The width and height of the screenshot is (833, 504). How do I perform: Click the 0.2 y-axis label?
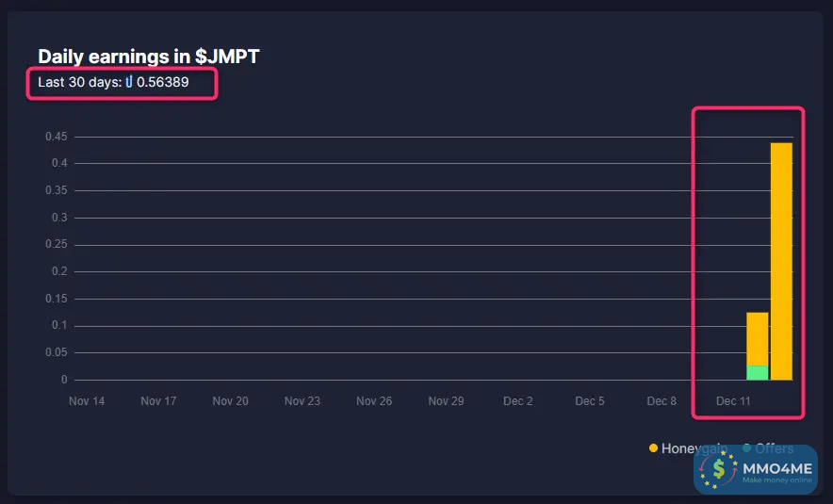click(61, 271)
